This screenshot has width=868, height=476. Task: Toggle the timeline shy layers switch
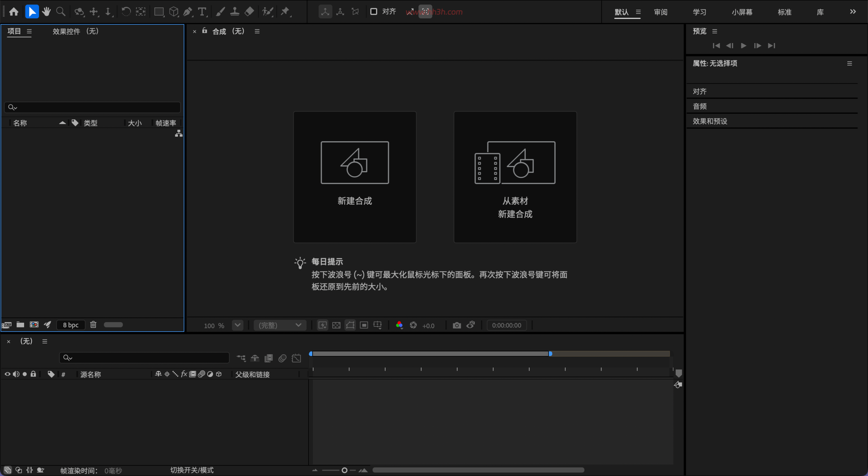255,358
